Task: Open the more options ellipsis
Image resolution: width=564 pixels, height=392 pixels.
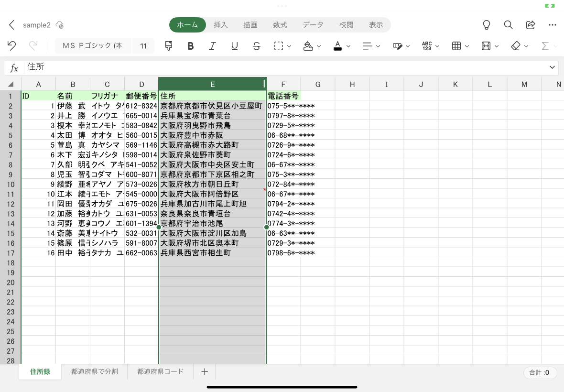Action: pos(553,25)
